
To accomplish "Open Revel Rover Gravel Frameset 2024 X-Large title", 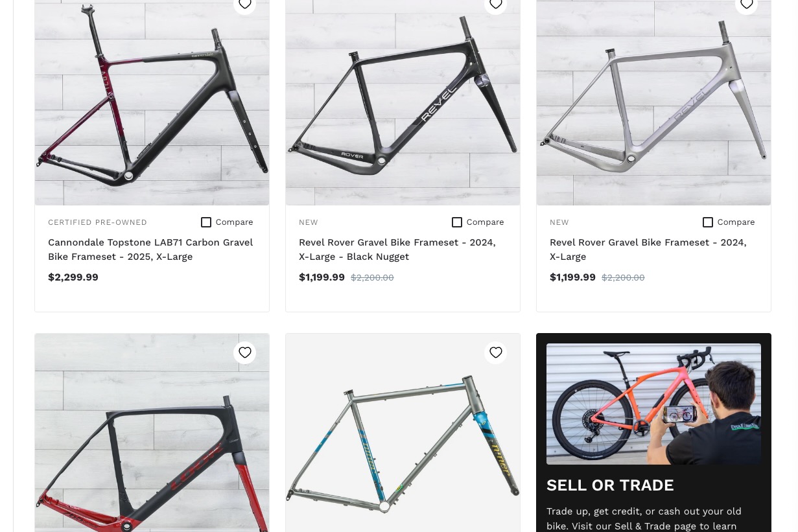I will (x=648, y=249).
